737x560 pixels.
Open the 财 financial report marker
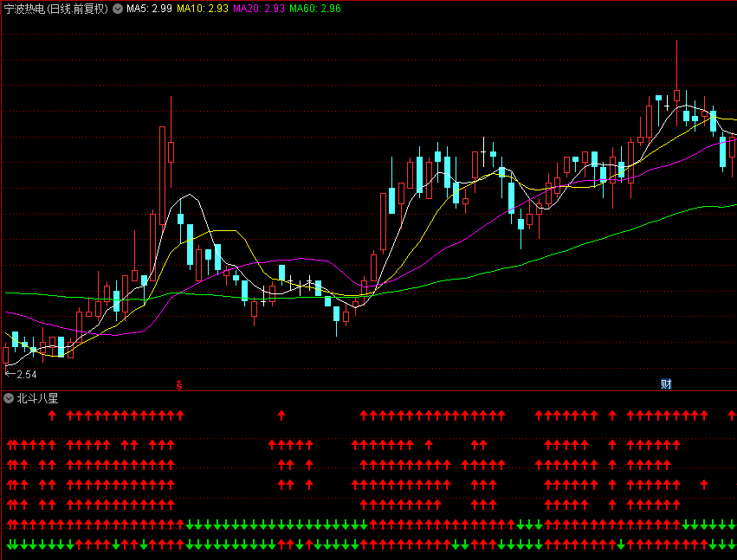coord(666,383)
